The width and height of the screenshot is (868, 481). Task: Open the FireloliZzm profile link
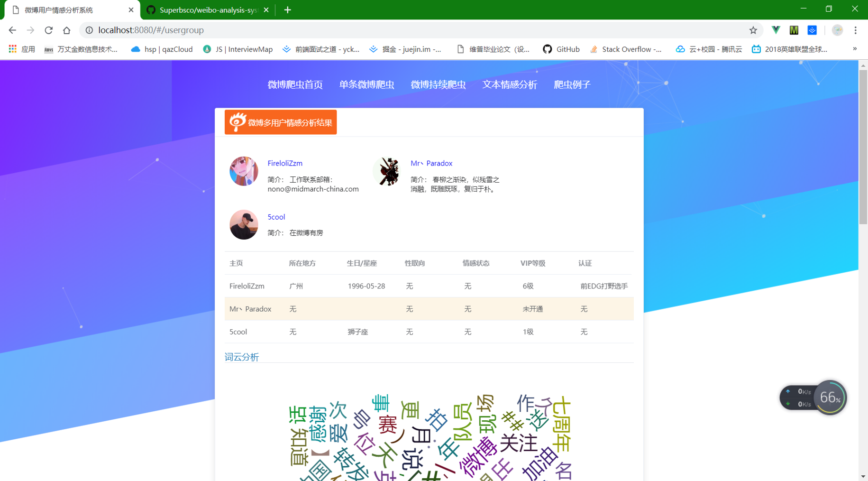[x=285, y=163]
